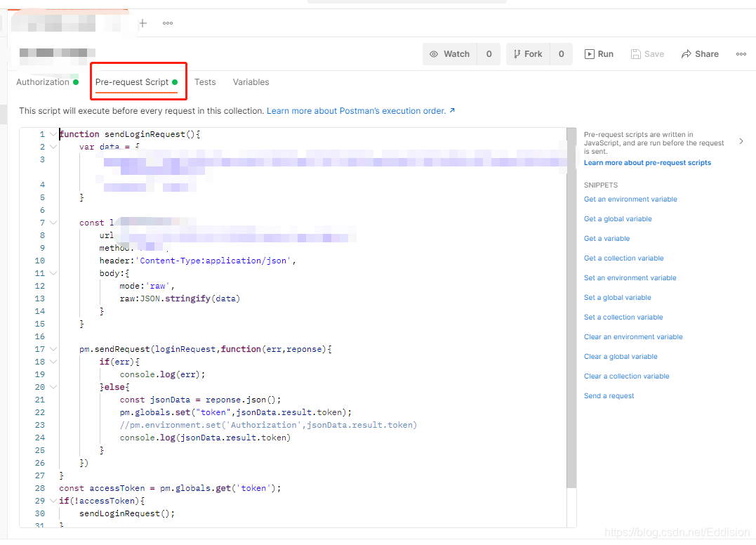756x545 pixels.
Task: Fold the pm.sendRequest callback on line 17
Action: [53, 349]
